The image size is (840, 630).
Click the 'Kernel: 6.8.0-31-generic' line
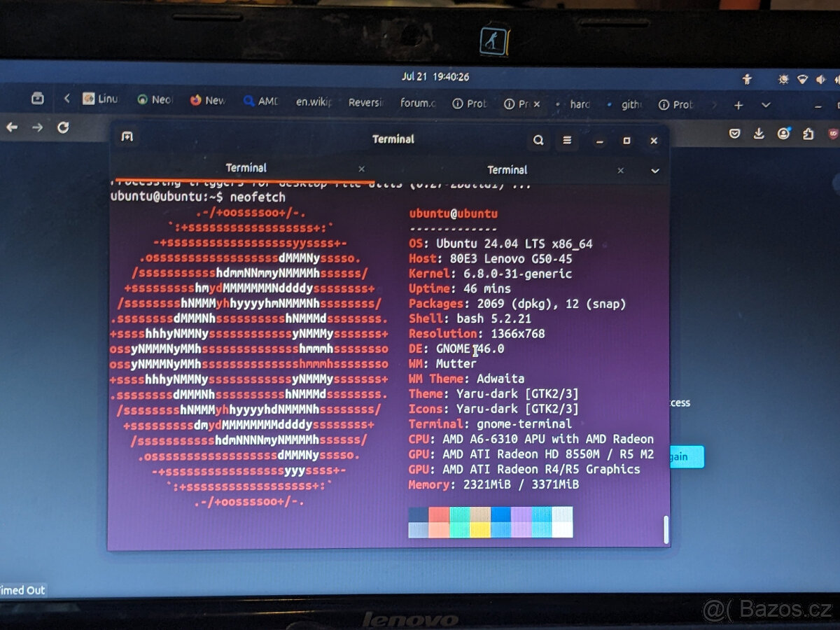[490, 274]
